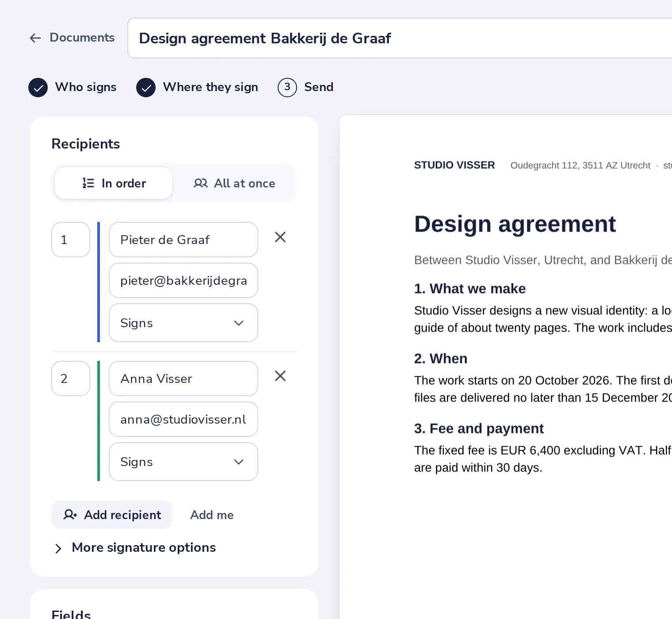Click the Add recipient button
The image size is (672, 619).
(112, 515)
